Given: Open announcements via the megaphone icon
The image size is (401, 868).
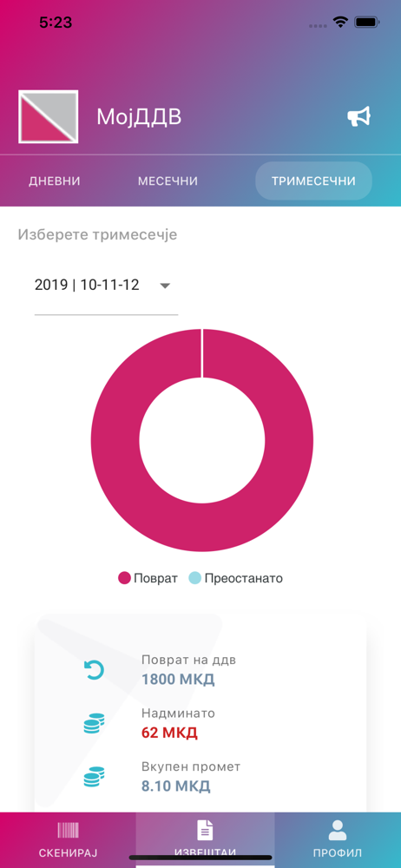Looking at the screenshot, I should [359, 117].
